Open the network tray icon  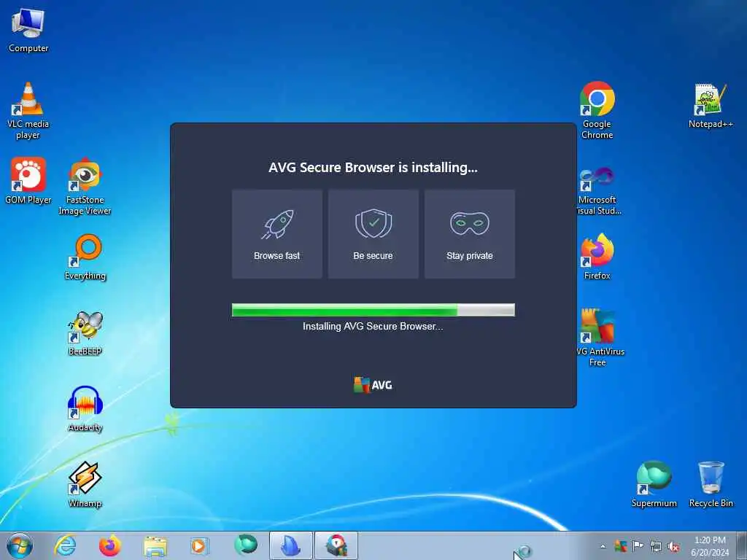pos(656,547)
